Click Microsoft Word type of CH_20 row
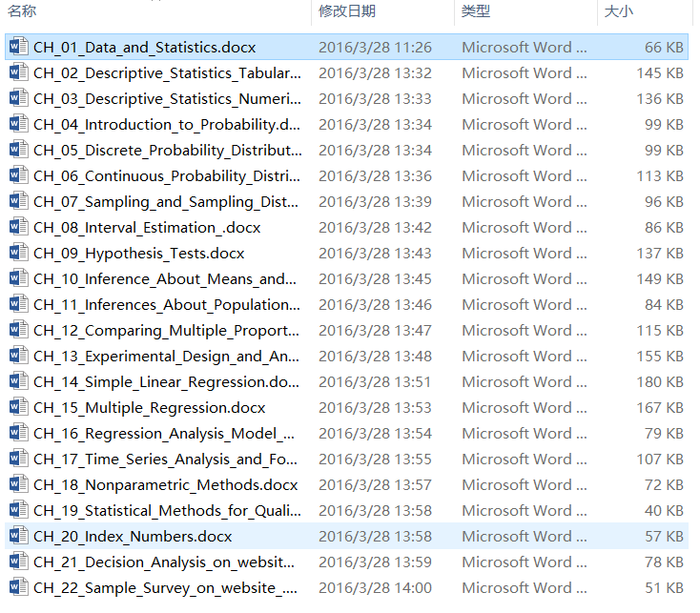The image size is (700, 613). tap(525, 537)
